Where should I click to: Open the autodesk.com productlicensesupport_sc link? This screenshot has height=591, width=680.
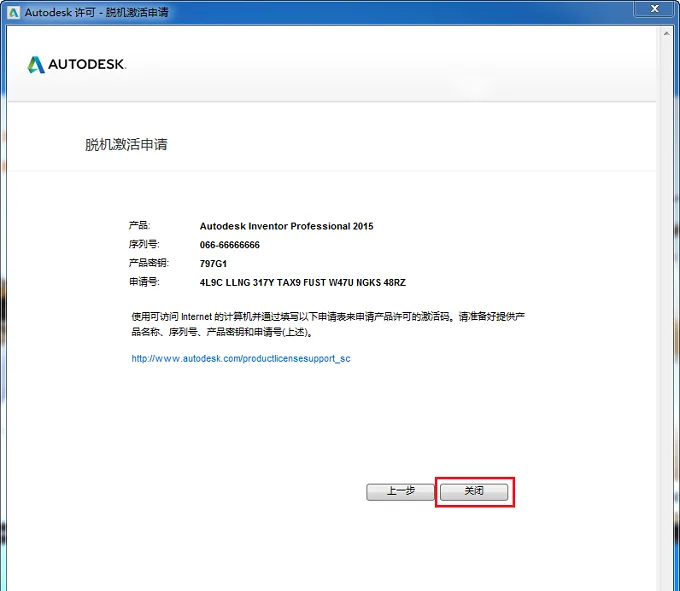(x=241, y=359)
